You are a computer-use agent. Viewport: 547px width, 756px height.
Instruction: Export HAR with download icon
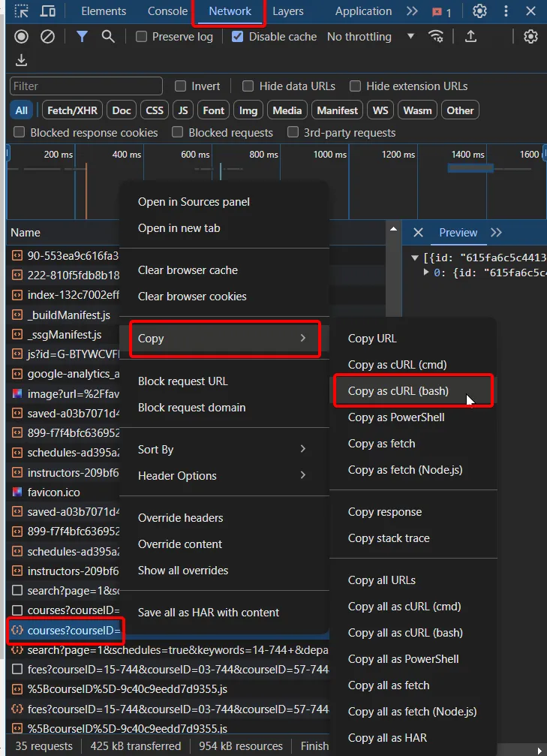[x=21, y=60]
